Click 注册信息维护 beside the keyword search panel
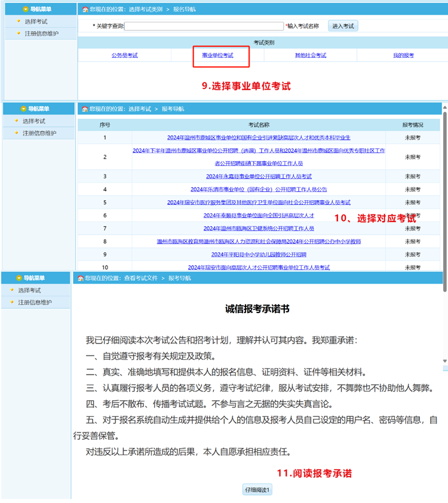This screenshot has height=503, width=448. 41,33
